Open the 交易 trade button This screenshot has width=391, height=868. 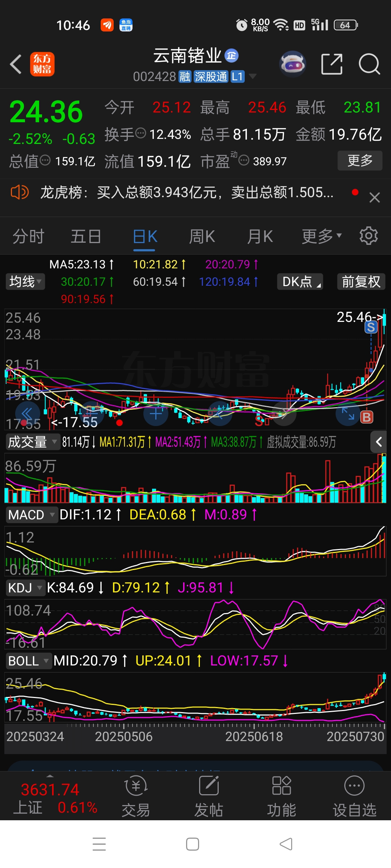pyautogui.click(x=136, y=796)
